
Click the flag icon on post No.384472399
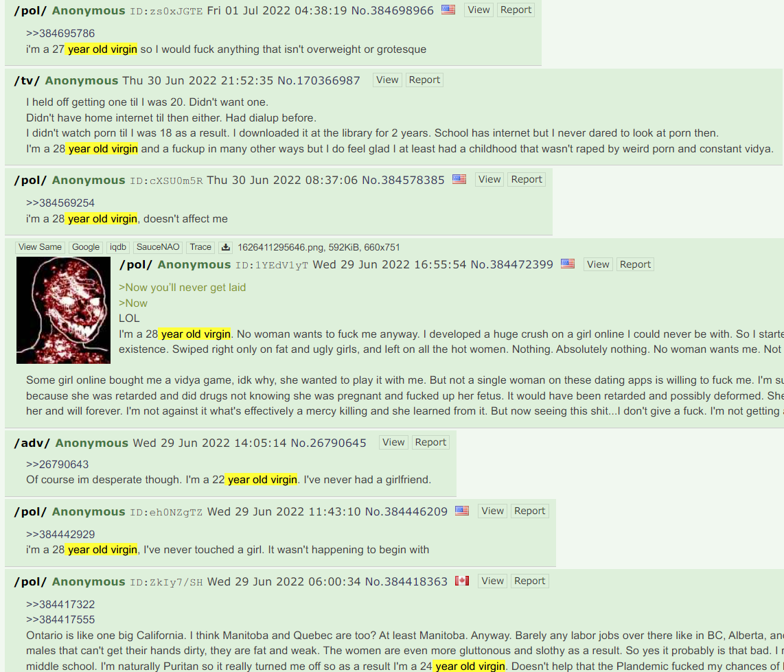click(x=568, y=264)
